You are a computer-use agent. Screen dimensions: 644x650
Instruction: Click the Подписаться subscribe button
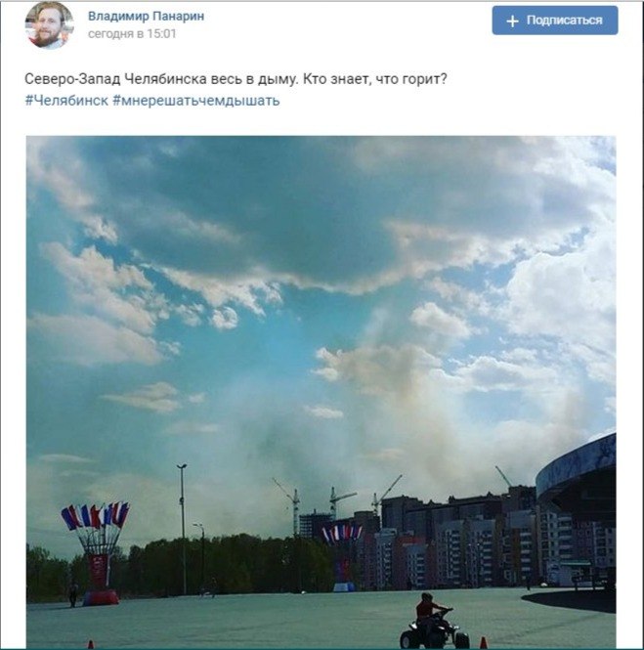pyautogui.click(x=555, y=21)
